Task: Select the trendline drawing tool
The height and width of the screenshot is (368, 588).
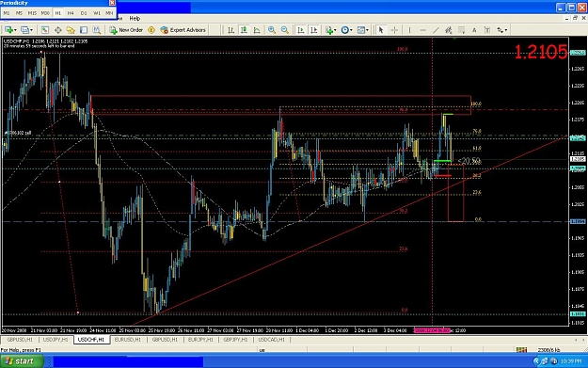Action: coord(436,30)
